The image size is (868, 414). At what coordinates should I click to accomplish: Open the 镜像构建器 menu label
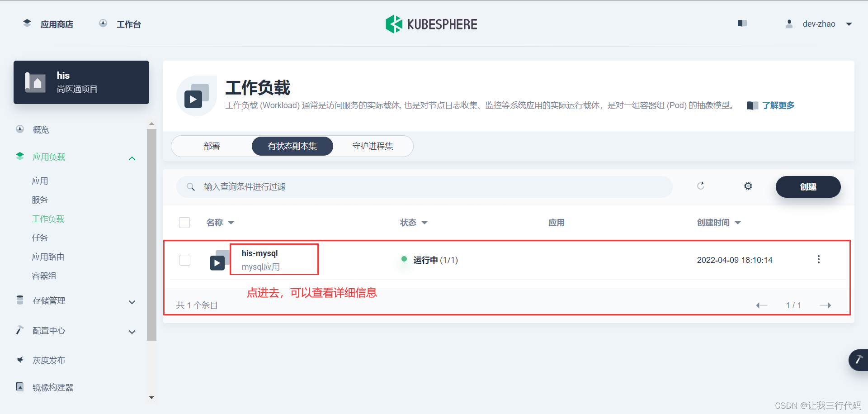[53, 388]
